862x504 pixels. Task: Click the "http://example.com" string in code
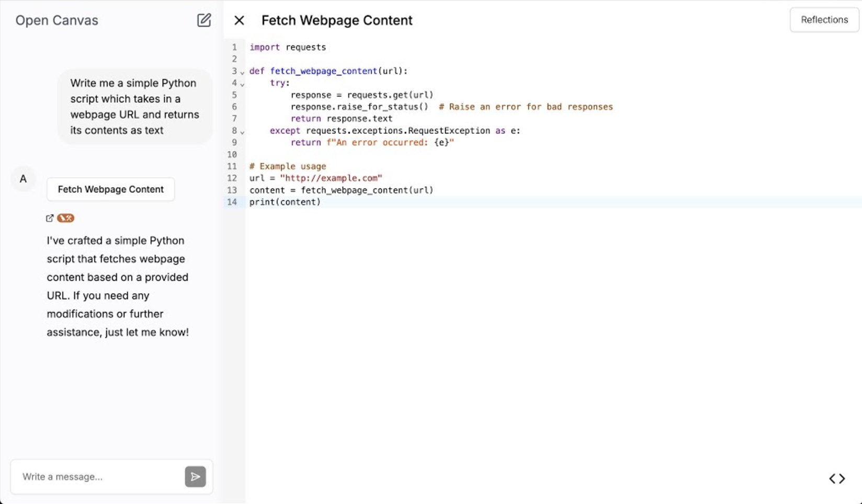tap(331, 178)
